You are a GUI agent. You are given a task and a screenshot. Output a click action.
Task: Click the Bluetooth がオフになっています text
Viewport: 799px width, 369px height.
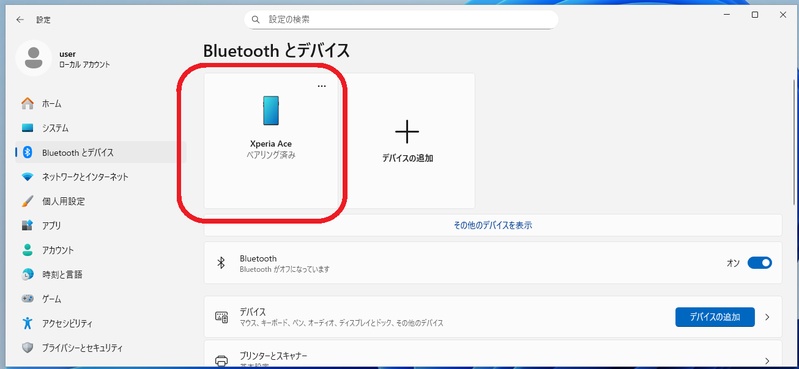(x=284, y=269)
